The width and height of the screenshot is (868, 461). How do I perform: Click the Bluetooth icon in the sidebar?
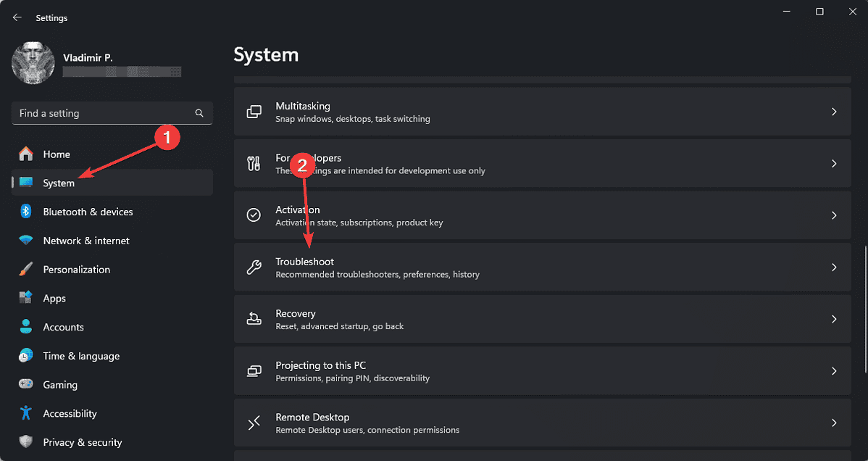click(x=27, y=212)
